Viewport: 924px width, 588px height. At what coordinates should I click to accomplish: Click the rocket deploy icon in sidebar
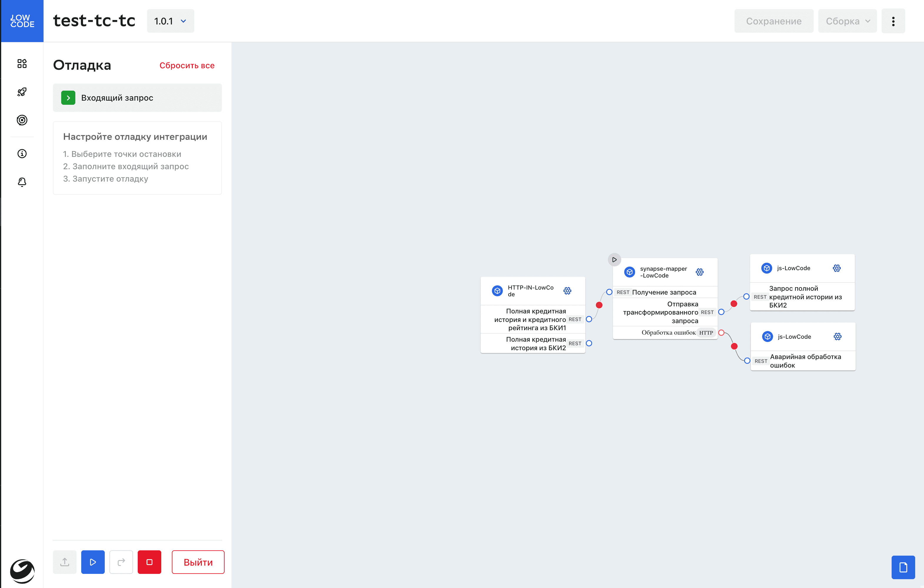point(22,92)
